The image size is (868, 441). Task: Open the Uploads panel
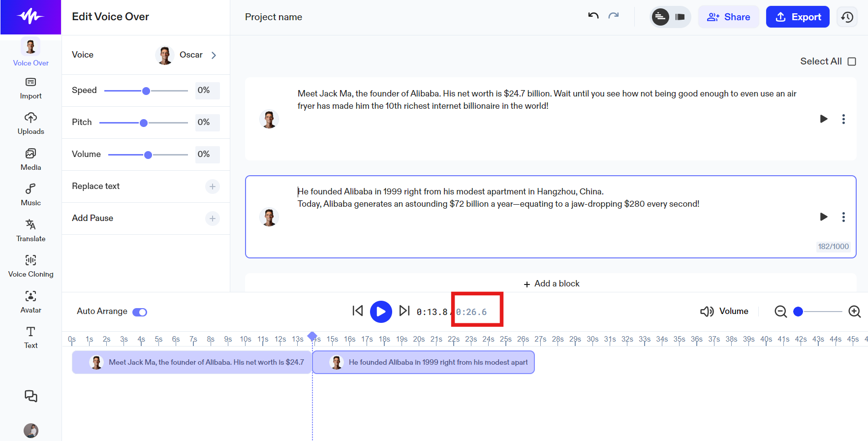tap(31, 124)
